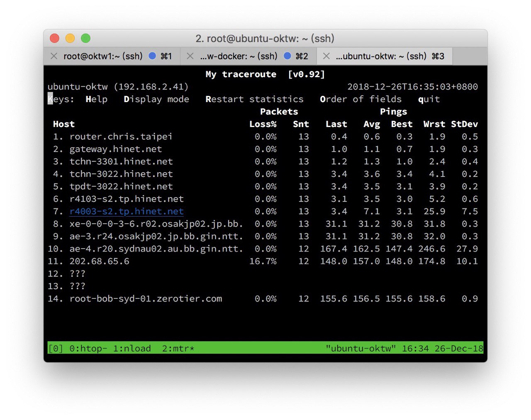531x420 pixels.
Task: Click host ae-3.r24.osakjp02.jp.bb.gin.ntt.
Action: pos(156,237)
